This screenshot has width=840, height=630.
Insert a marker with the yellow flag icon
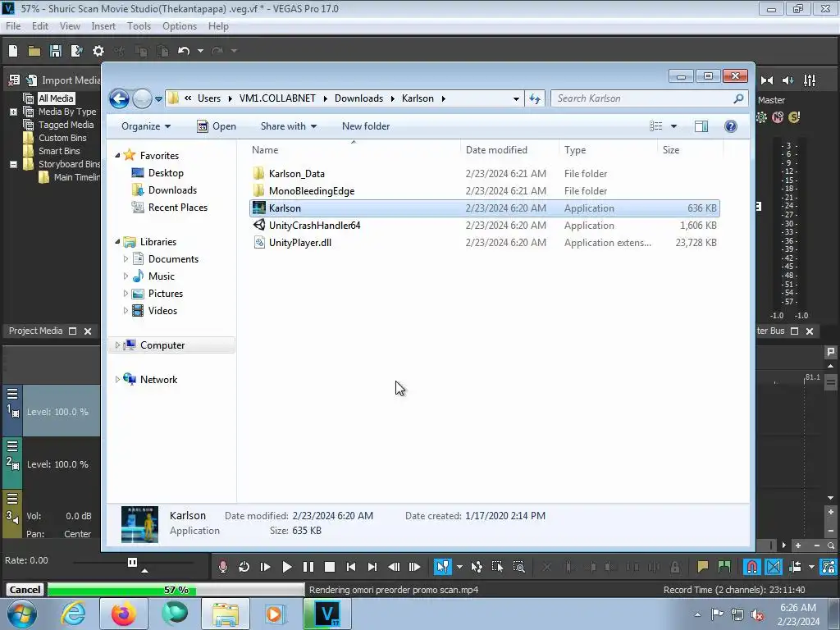coord(702,567)
